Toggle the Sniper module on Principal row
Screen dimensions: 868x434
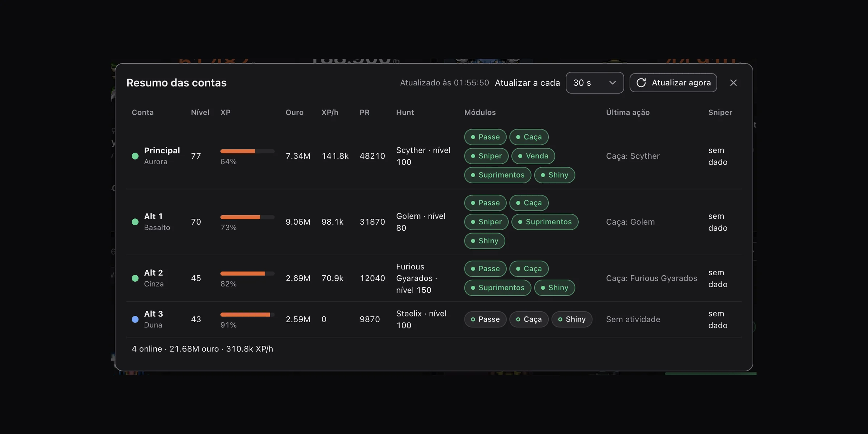pos(486,156)
